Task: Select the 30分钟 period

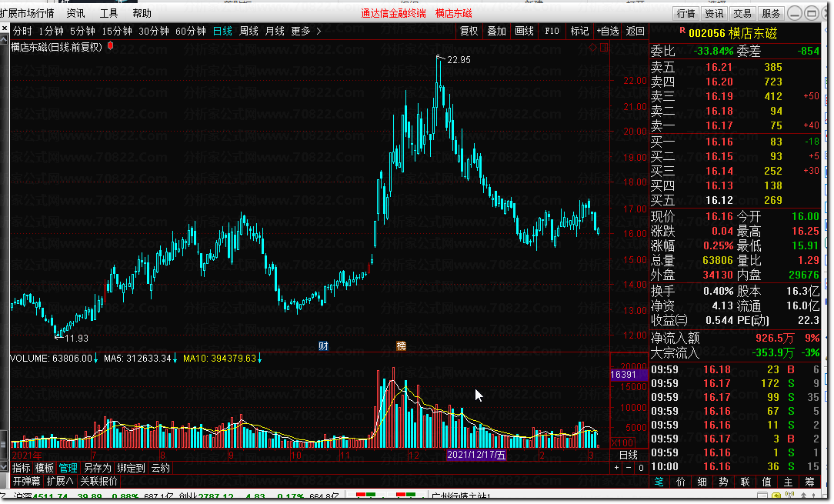Action: 154,32
